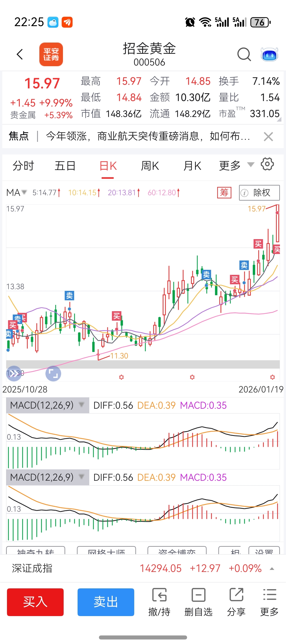Tap the 11.30 low price label

click(x=119, y=356)
